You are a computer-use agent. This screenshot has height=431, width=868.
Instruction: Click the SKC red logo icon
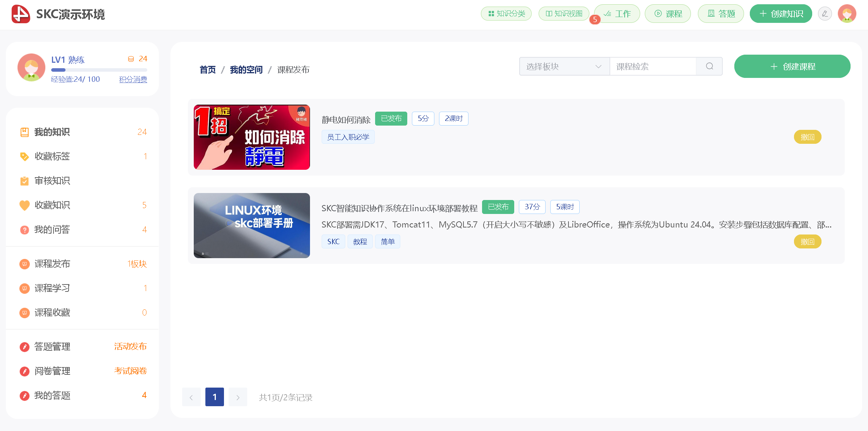pyautogui.click(x=21, y=14)
